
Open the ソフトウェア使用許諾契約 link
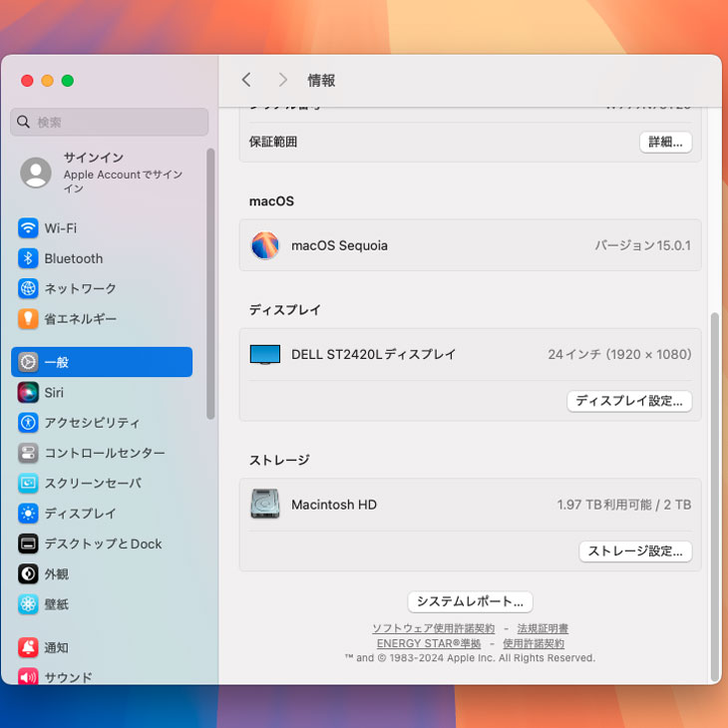click(433, 628)
